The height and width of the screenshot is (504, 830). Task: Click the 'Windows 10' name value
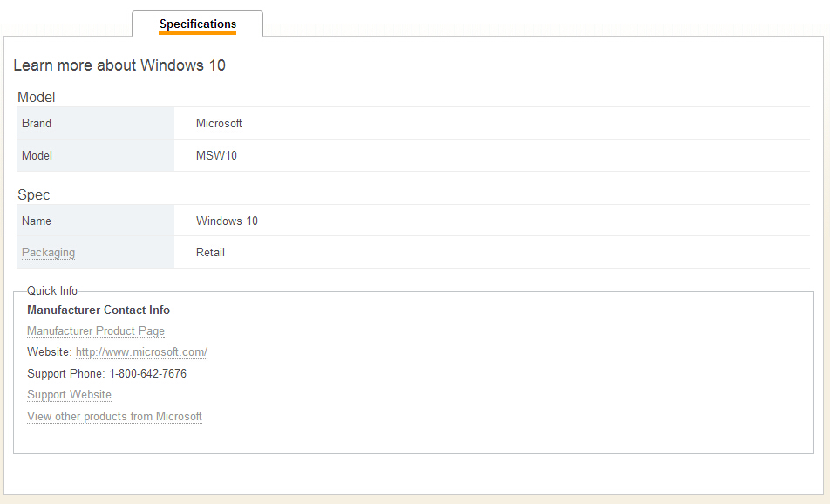click(x=227, y=221)
